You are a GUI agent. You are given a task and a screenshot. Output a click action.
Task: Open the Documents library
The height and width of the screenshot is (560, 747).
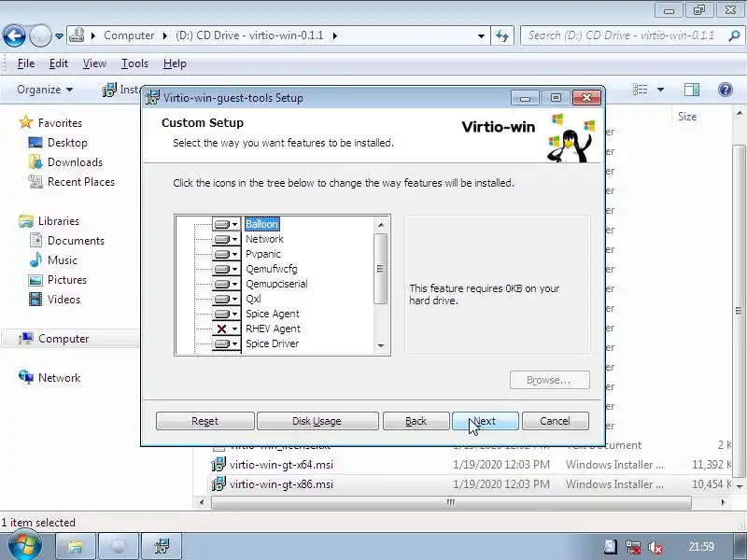76,241
